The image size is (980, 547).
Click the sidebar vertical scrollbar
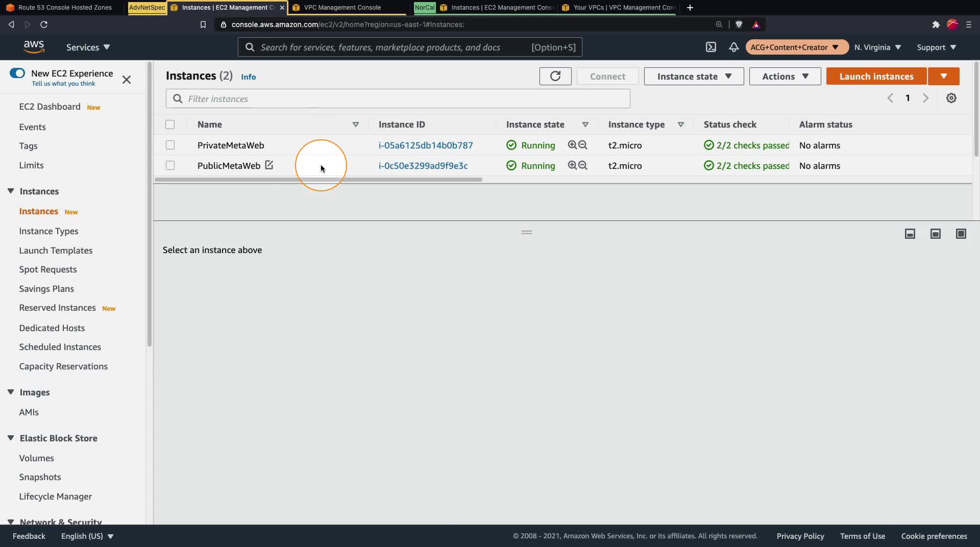[x=149, y=204]
